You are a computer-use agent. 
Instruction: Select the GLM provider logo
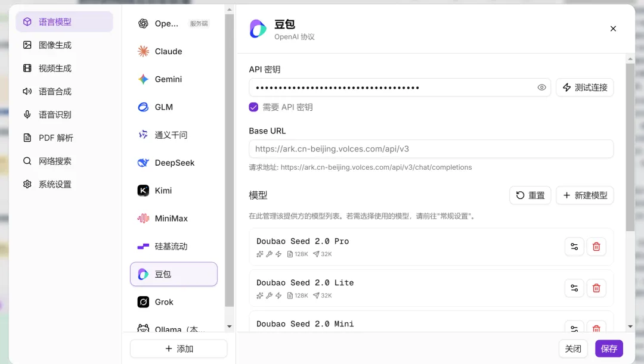(143, 107)
